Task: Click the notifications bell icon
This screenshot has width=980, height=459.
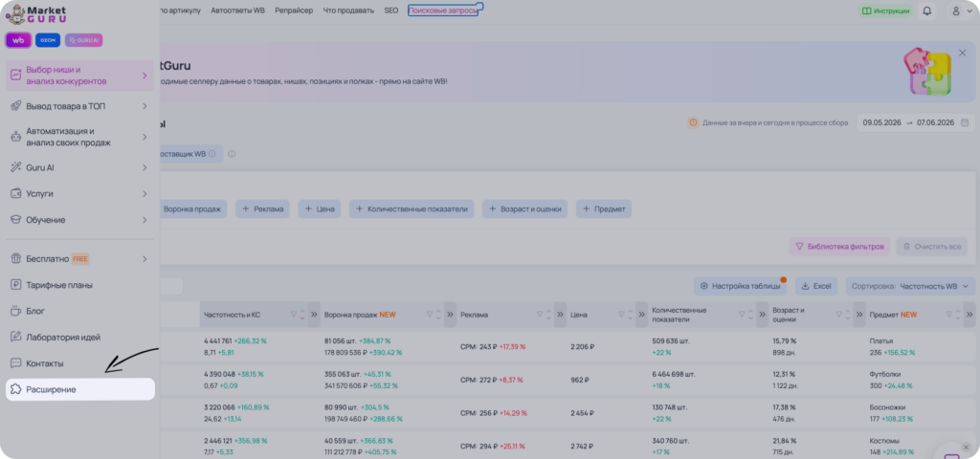Action: tap(926, 11)
